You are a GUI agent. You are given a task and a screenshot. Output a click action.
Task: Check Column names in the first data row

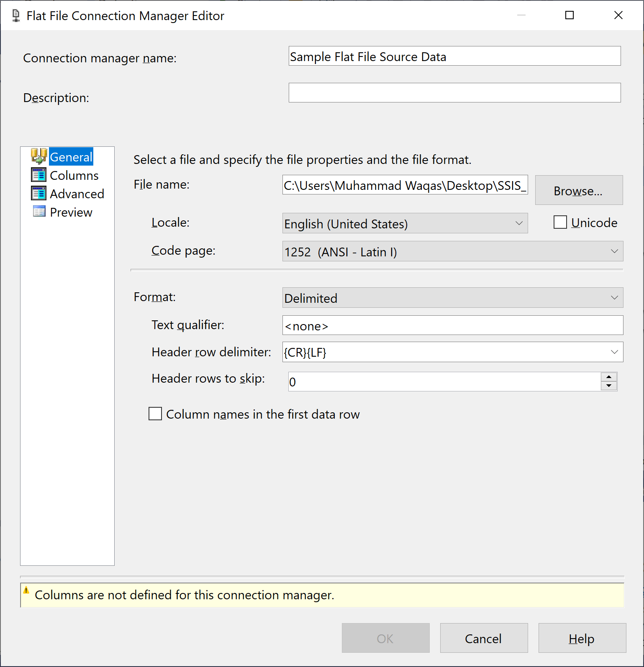[x=155, y=414]
